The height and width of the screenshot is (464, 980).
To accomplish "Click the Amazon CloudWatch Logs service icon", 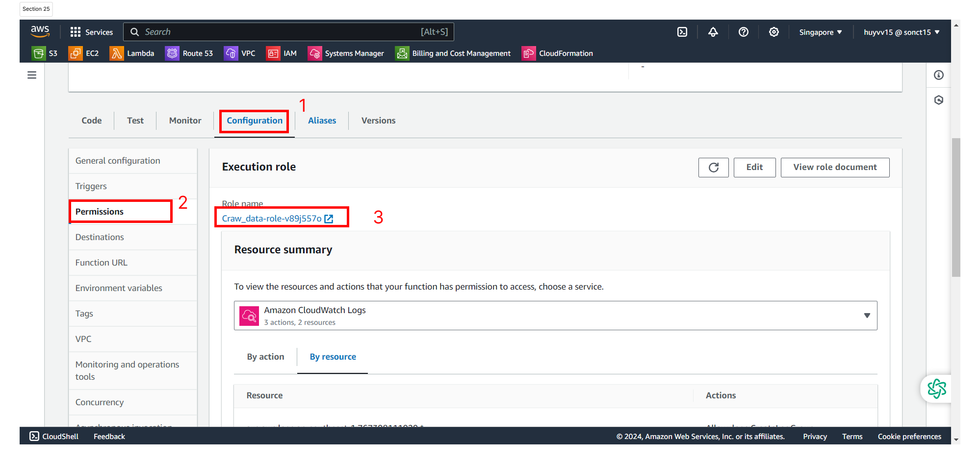I will point(249,316).
